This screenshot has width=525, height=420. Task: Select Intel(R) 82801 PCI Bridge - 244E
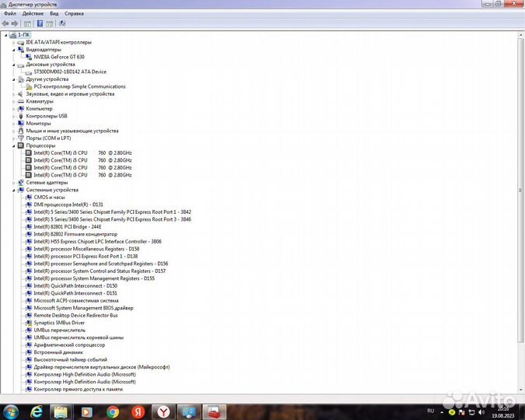(x=68, y=227)
